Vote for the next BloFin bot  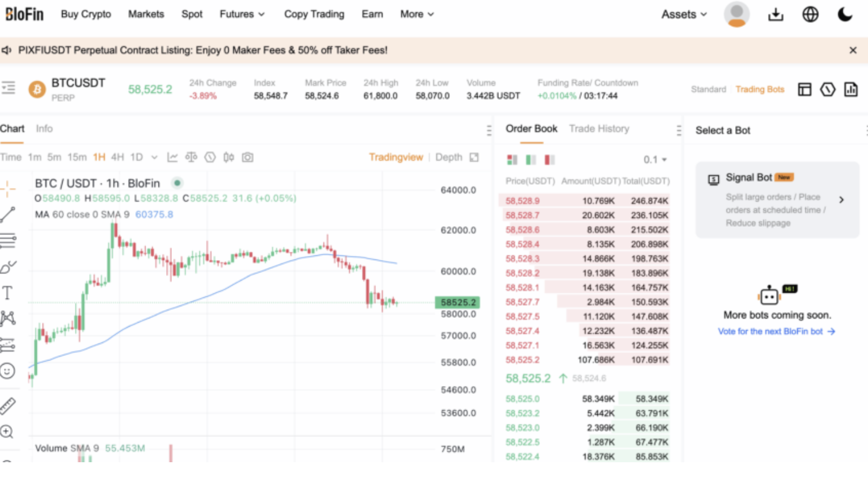pos(777,331)
